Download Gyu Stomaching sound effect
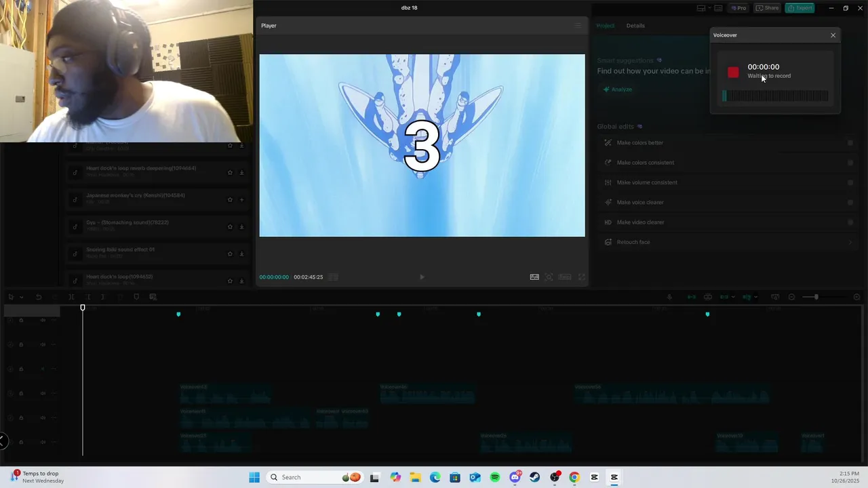The image size is (868, 488). click(241, 227)
